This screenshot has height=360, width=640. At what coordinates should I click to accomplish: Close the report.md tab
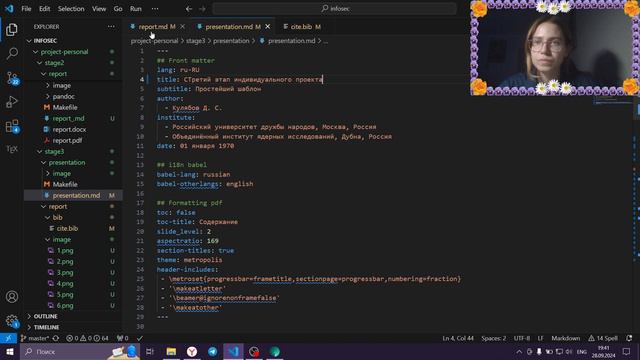tap(182, 27)
